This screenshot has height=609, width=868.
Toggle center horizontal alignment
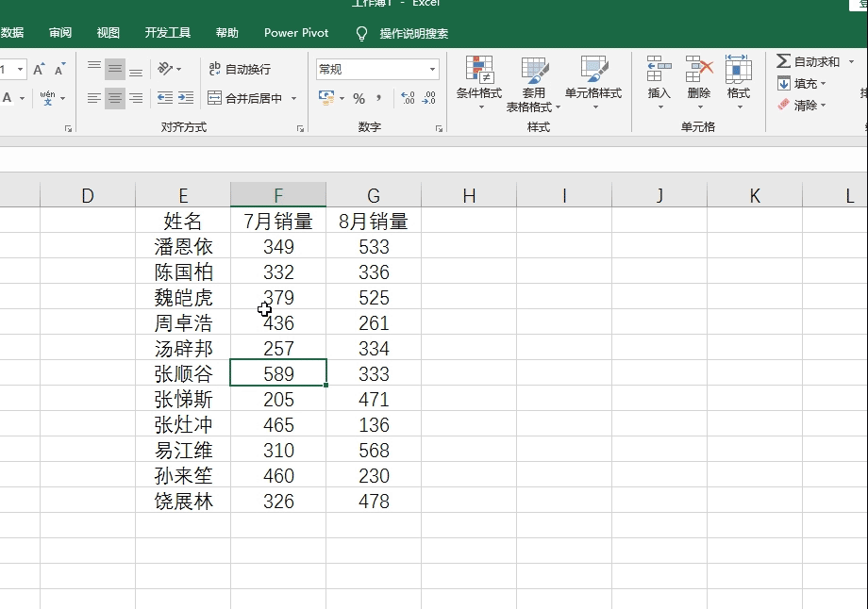click(115, 98)
